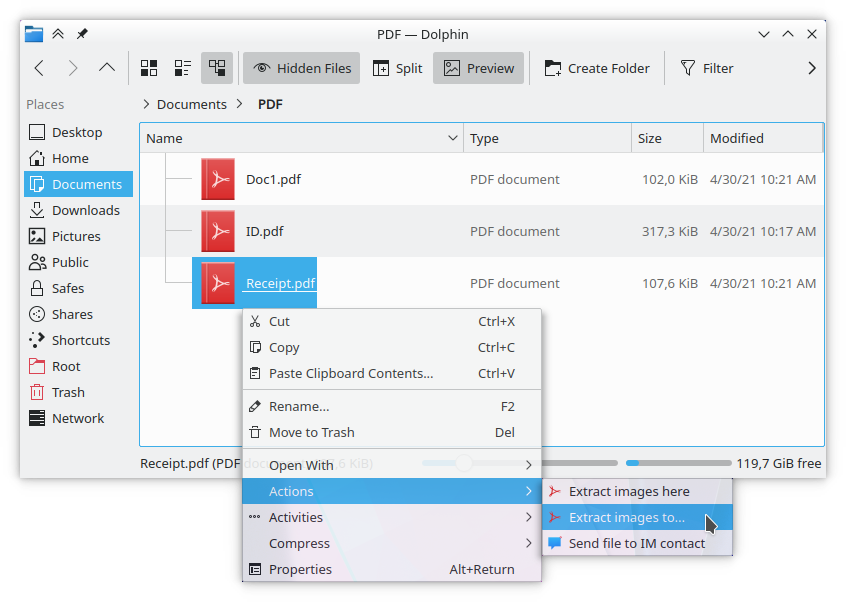The width and height of the screenshot is (846, 602).
Task: Open the Filter bar
Action: coord(707,68)
